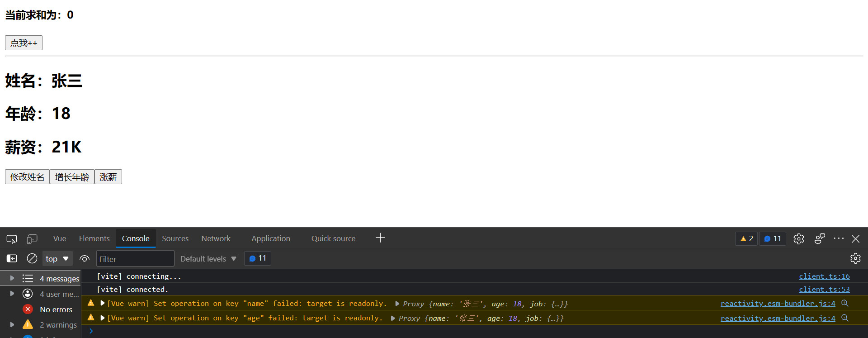Image resolution: width=868 pixels, height=338 pixels.
Task: Click the issues badge showing 11 in tab bar
Action: point(773,238)
